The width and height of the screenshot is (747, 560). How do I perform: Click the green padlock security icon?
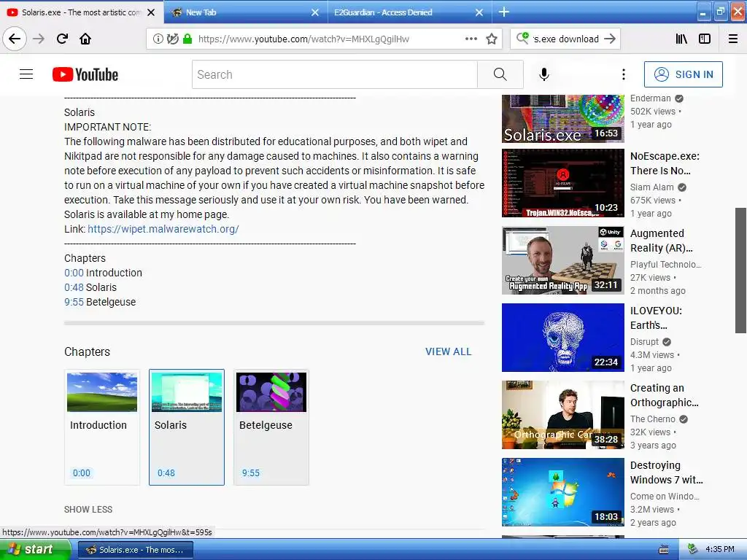187,39
